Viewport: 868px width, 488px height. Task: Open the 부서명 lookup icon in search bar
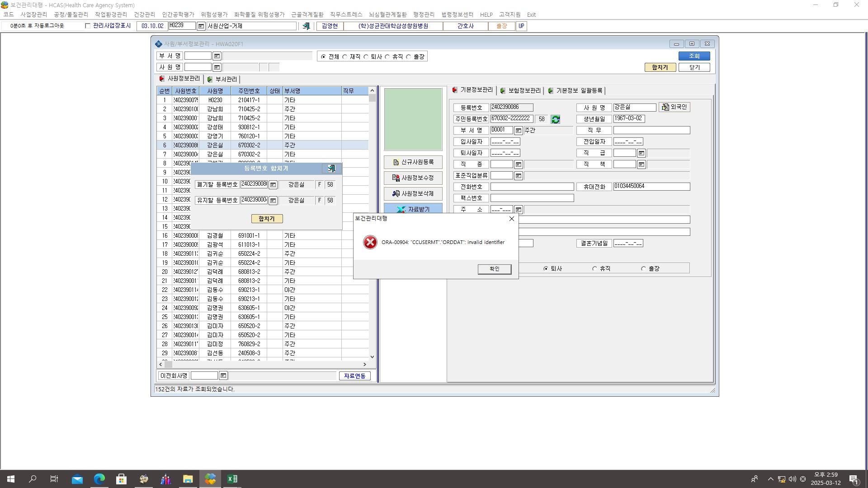(217, 56)
